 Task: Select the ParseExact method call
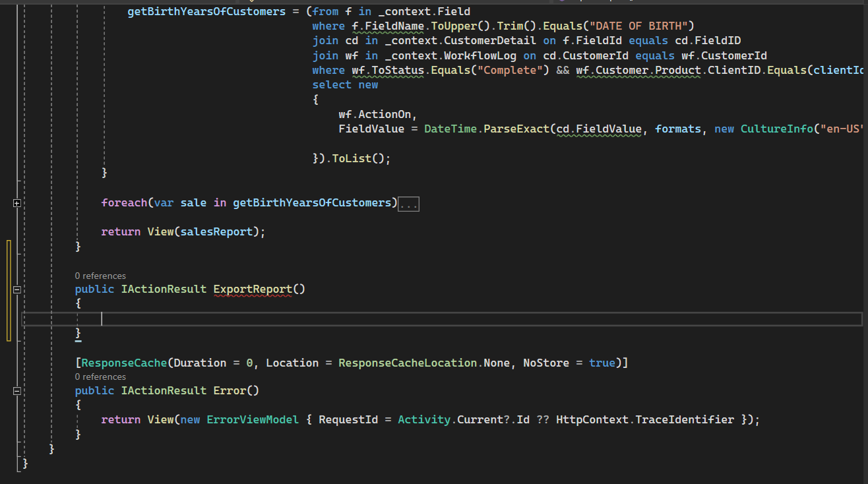coord(516,129)
